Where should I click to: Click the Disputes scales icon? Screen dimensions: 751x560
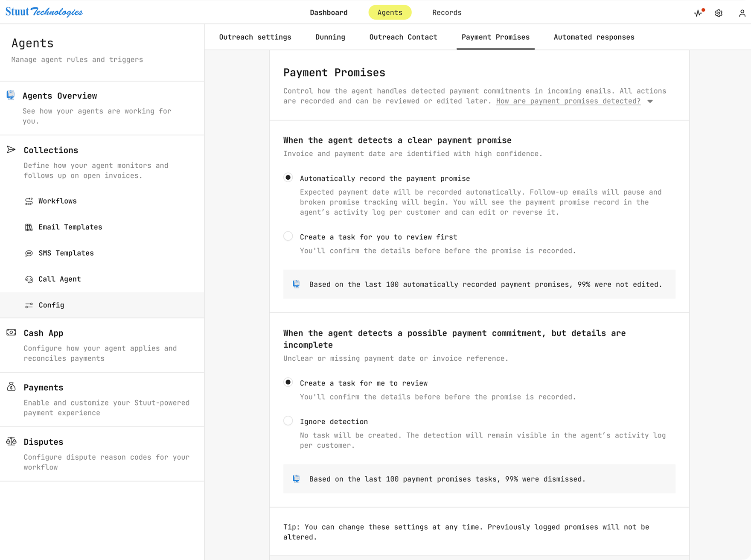click(x=12, y=441)
